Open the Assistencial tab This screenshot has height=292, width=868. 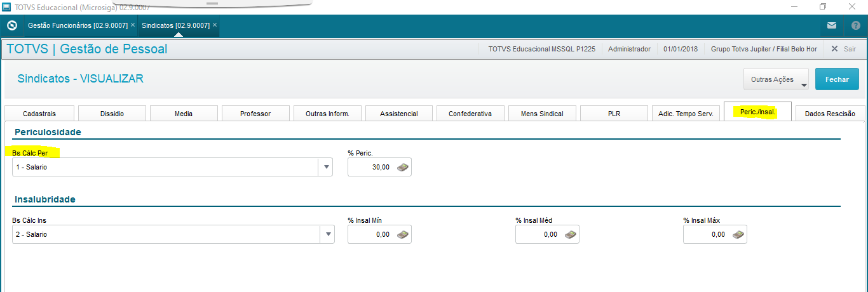click(x=399, y=113)
